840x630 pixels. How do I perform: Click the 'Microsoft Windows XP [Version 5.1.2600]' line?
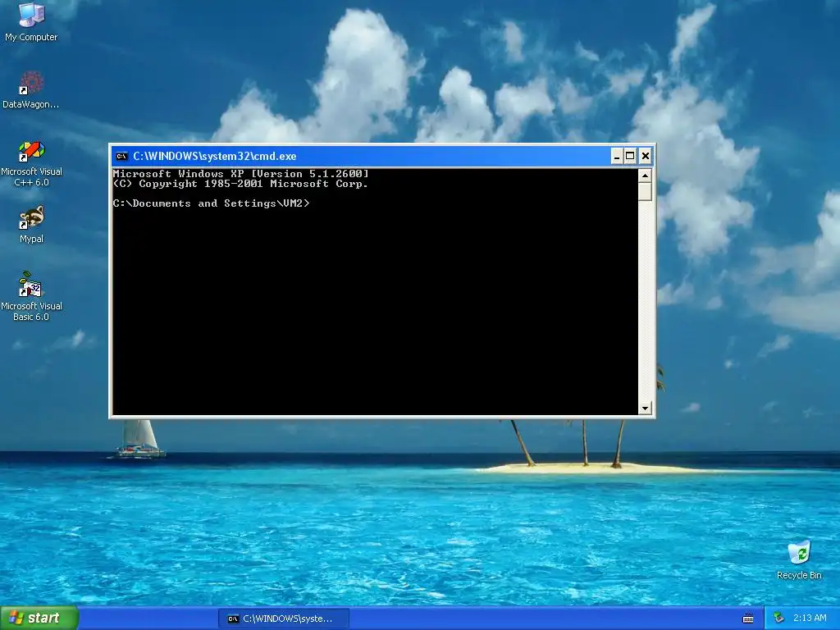pos(240,174)
